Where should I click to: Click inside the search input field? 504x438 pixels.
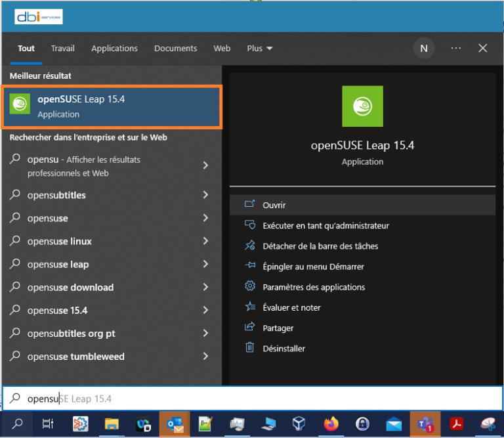point(252,399)
